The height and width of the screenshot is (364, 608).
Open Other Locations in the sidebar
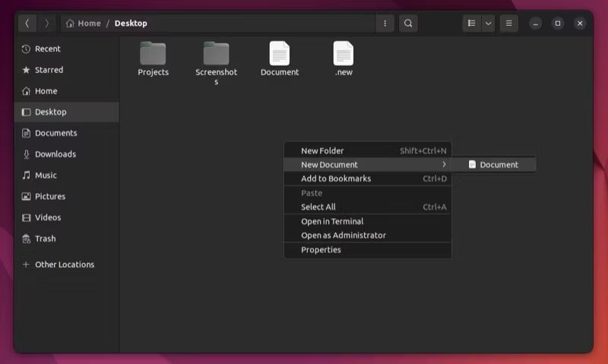point(64,264)
